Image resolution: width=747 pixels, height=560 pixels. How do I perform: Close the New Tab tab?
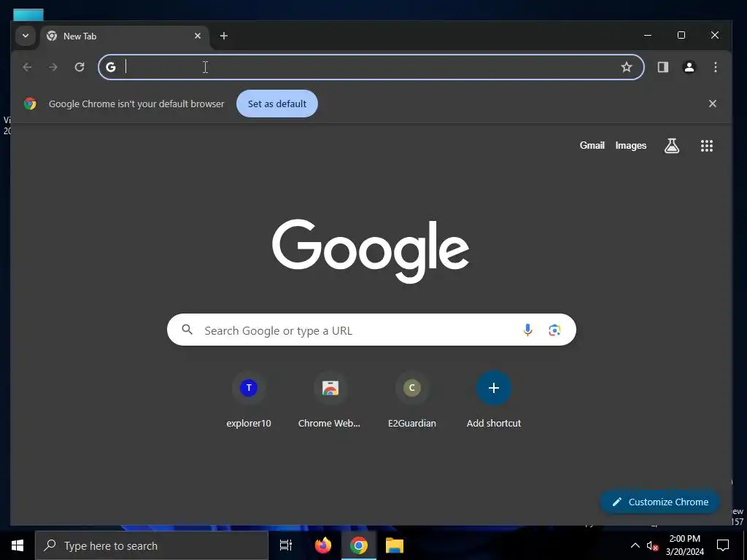coord(198,36)
